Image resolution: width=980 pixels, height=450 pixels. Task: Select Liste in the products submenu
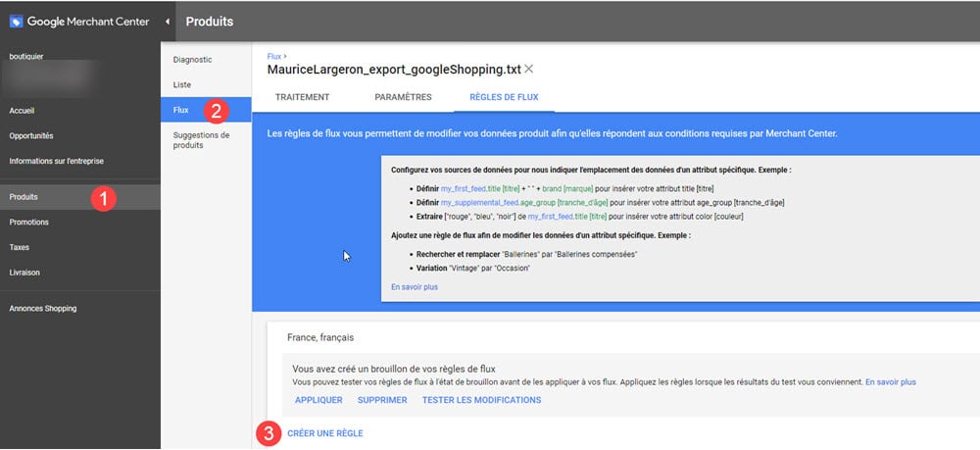[182, 85]
